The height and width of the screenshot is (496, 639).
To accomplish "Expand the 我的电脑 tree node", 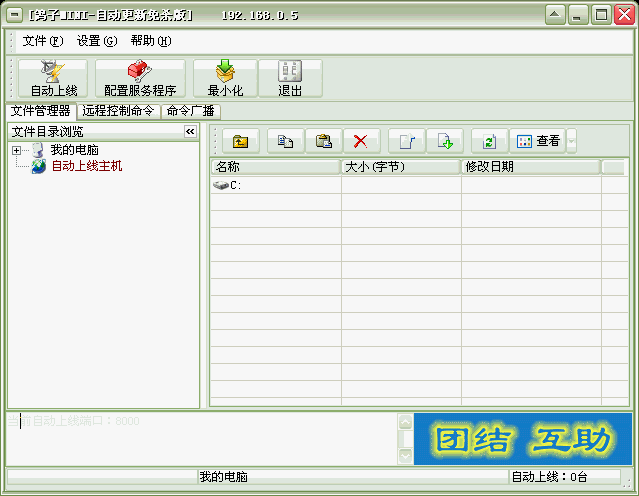I will [x=17, y=150].
